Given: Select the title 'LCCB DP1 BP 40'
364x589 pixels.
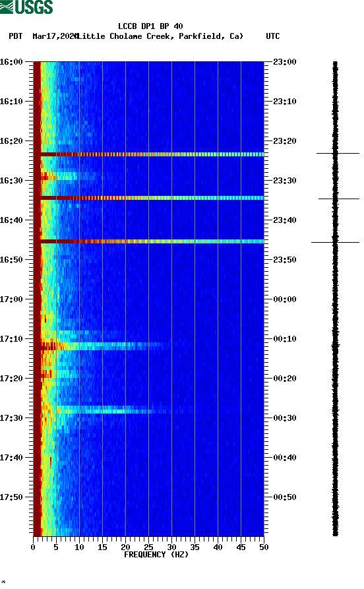Looking at the screenshot, I should point(150,26).
